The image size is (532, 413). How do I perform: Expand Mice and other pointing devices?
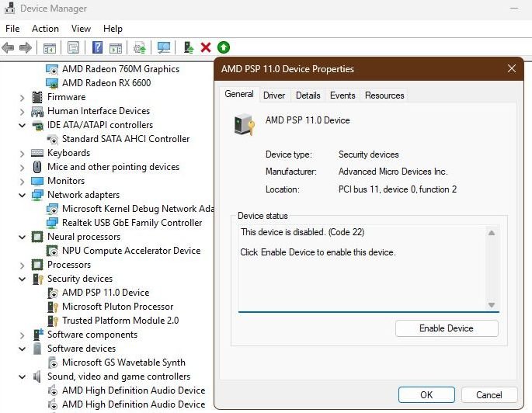point(22,168)
